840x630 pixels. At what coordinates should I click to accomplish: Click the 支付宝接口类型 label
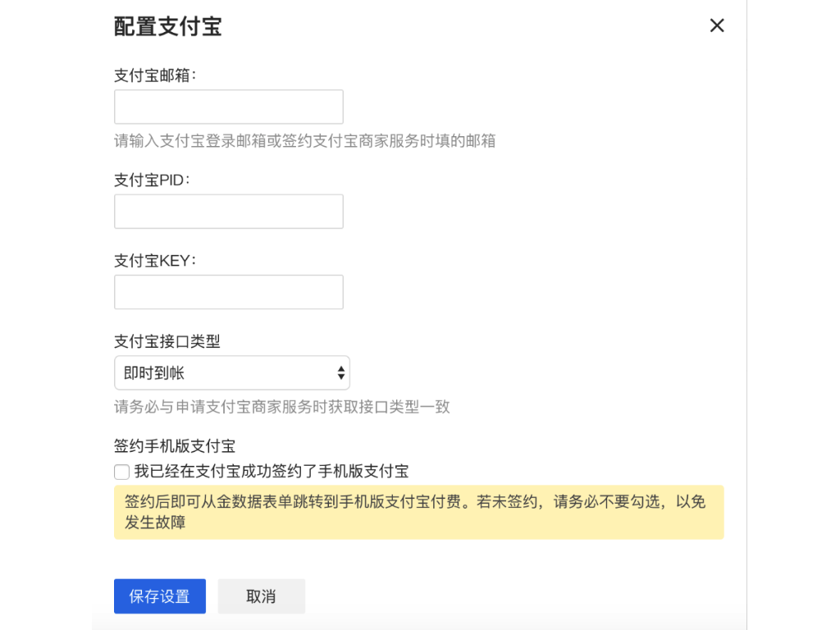pyautogui.click(x=167, y=341)
